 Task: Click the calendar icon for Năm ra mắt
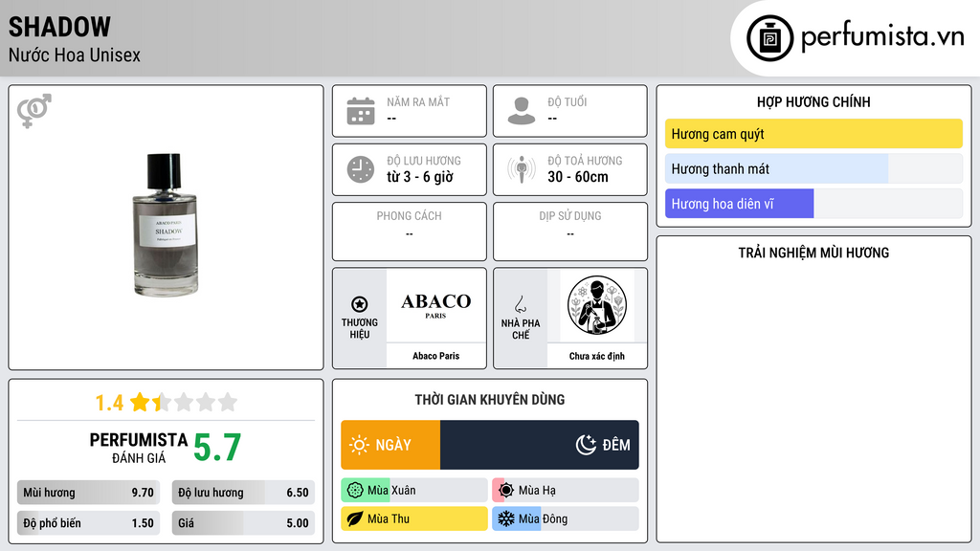coord(361,111)
